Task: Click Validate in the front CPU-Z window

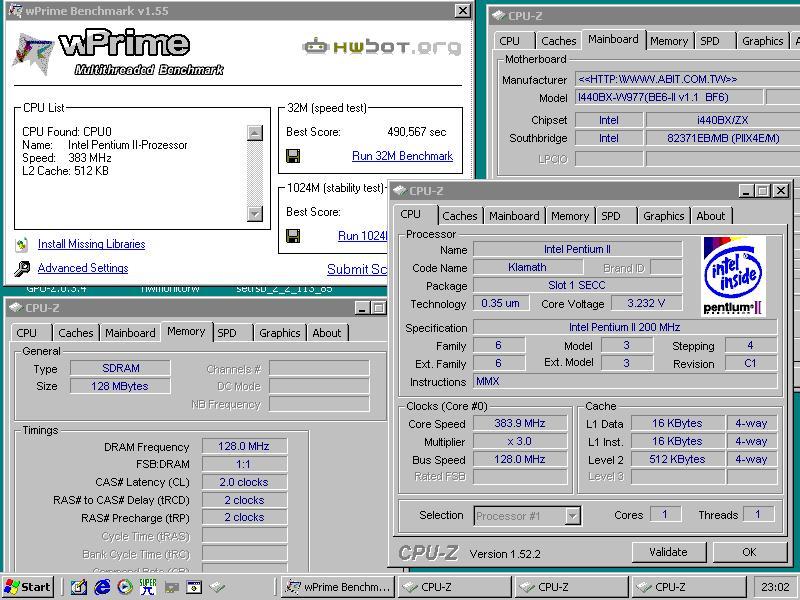Action: (x=668, y=552)
